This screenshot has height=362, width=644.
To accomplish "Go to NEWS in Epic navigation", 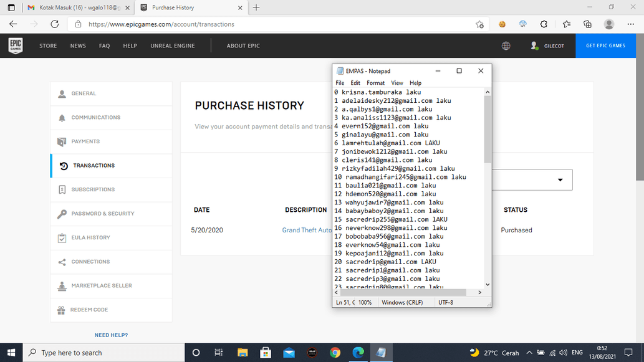I will [x=78, y=46].
